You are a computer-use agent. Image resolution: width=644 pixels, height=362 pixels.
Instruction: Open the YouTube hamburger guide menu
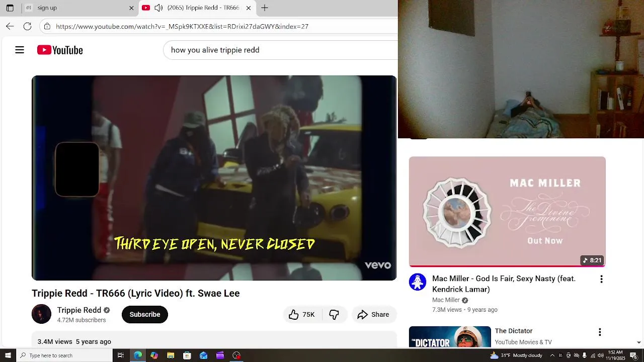click(20, 50)
